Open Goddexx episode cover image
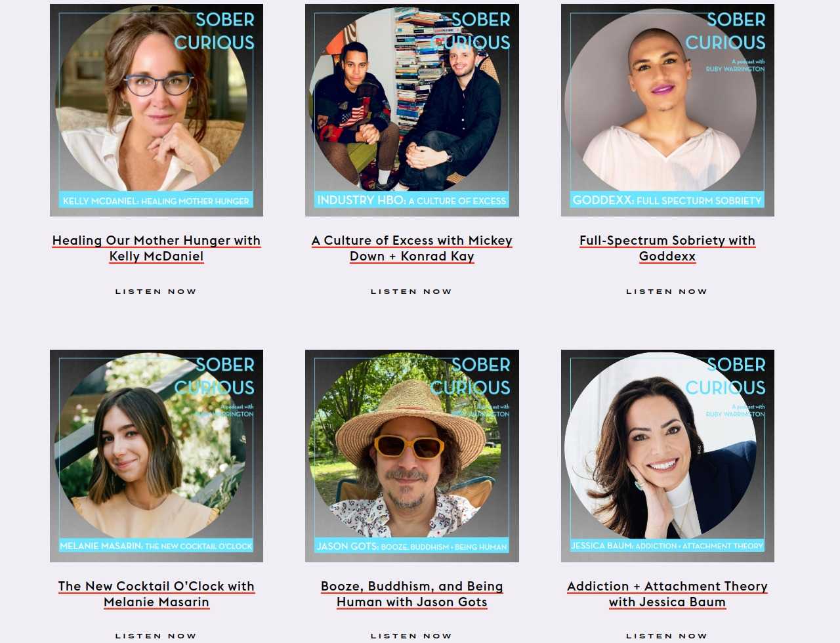This screenshot has height=643, width=840. pyautogui.click(x=667, y=110)
